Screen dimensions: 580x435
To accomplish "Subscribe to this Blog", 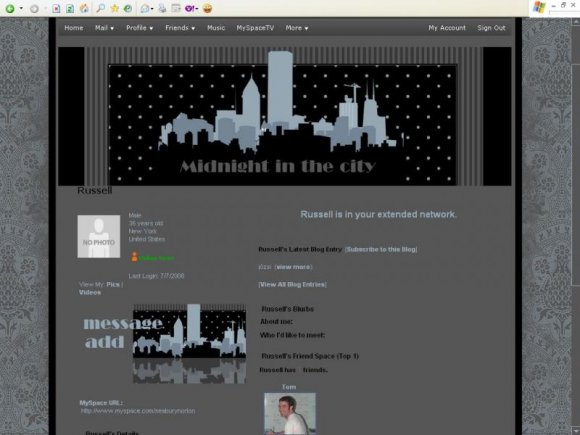I will [381, 249].
